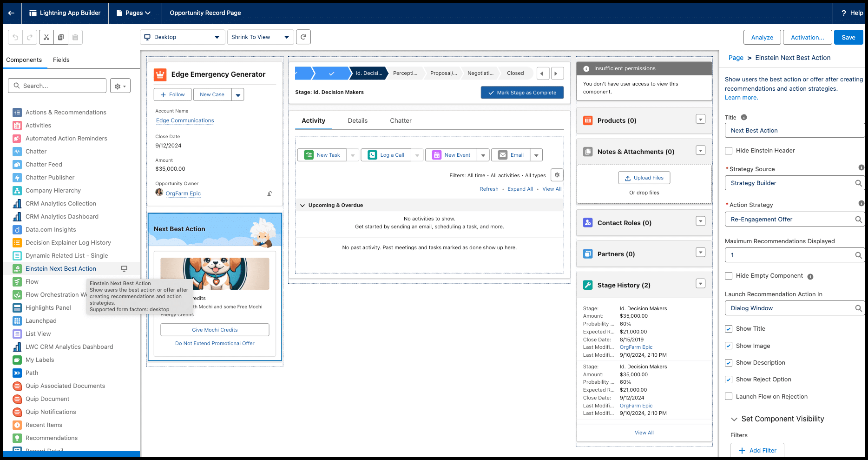Uncheck Show Reject Option checkbox
Viewport: 868px width, 460px height.
pyautogui.click(x=729, y=380)
